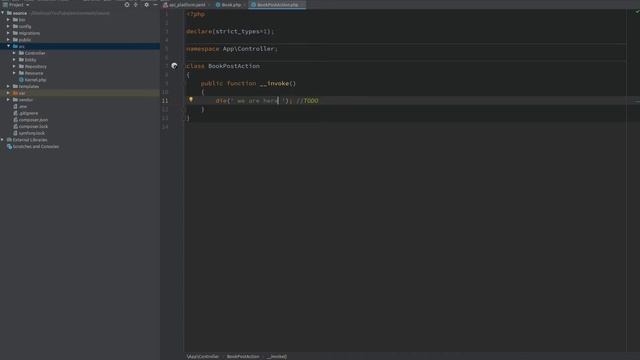Collapse the source root folder

(x=3, y=13)
